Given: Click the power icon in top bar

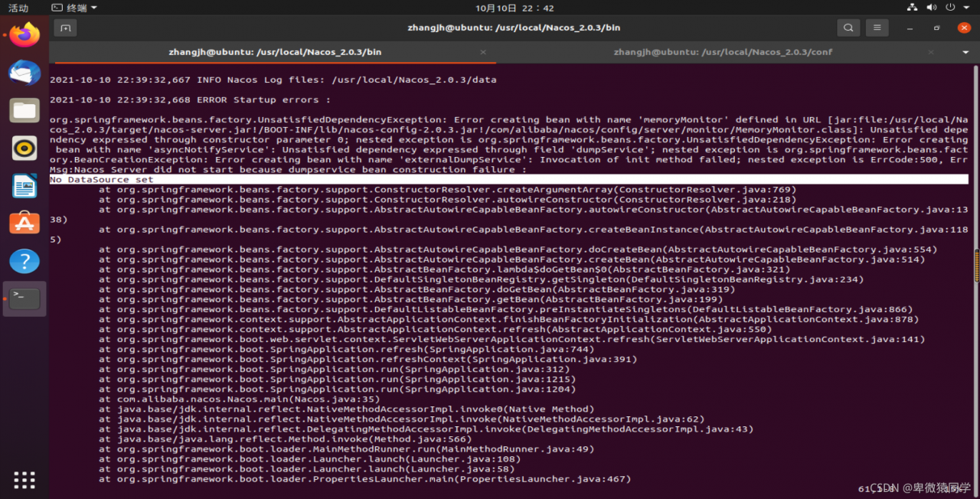Looking at the screenshot, I should click(x=952, y=8).
